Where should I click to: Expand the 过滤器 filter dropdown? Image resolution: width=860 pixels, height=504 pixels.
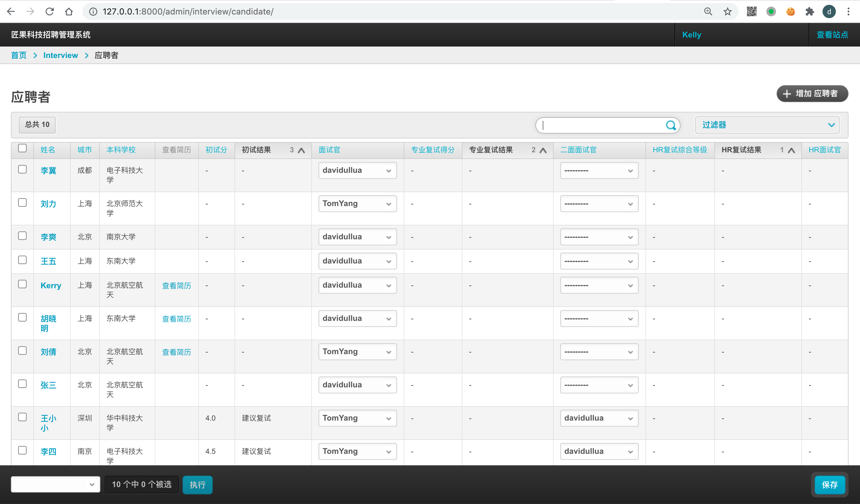click(x=767, y=125)
